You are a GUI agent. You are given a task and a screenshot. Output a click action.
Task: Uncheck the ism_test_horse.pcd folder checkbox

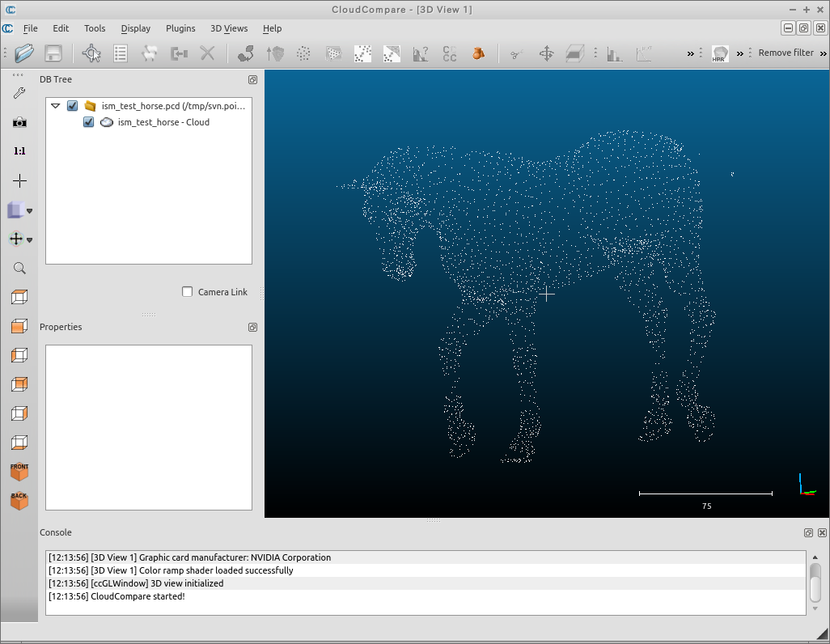click(x=73, y=106)
